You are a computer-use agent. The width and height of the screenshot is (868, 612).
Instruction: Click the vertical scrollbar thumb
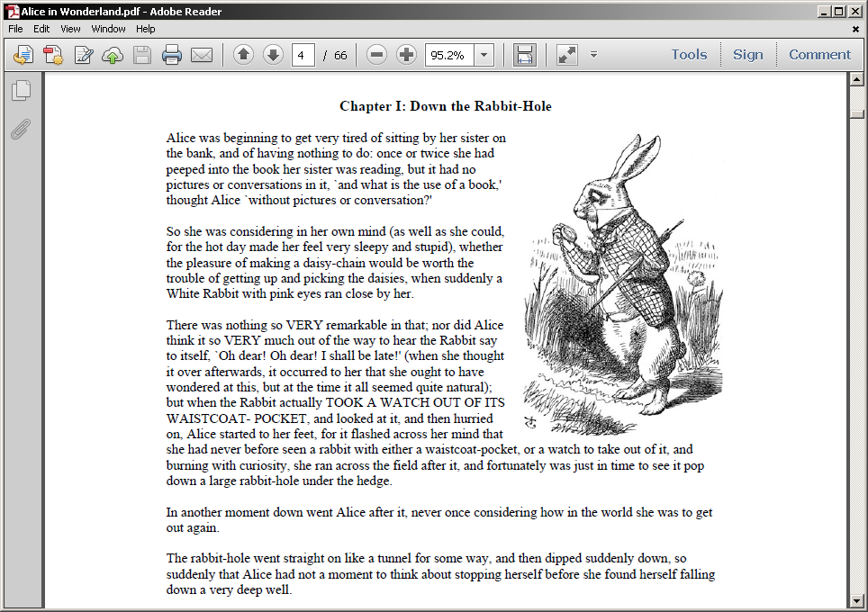[857, 114]
